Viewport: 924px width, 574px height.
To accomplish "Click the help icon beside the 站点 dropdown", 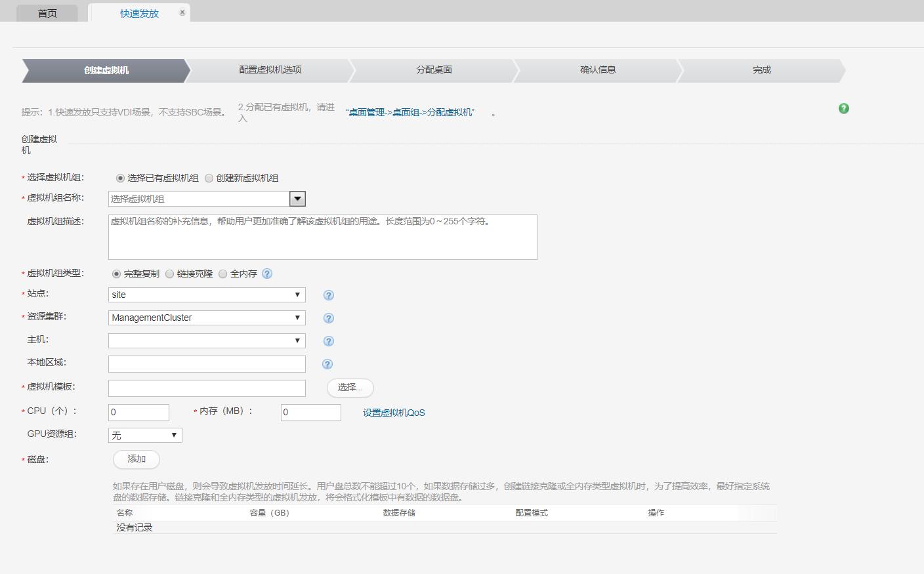I will [x=329, y=295].
